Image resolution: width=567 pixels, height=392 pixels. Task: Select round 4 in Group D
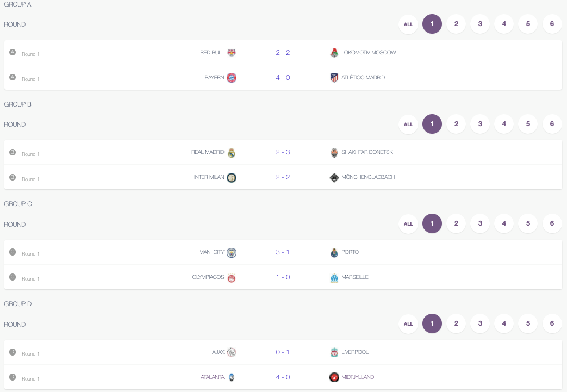[504, 323]
